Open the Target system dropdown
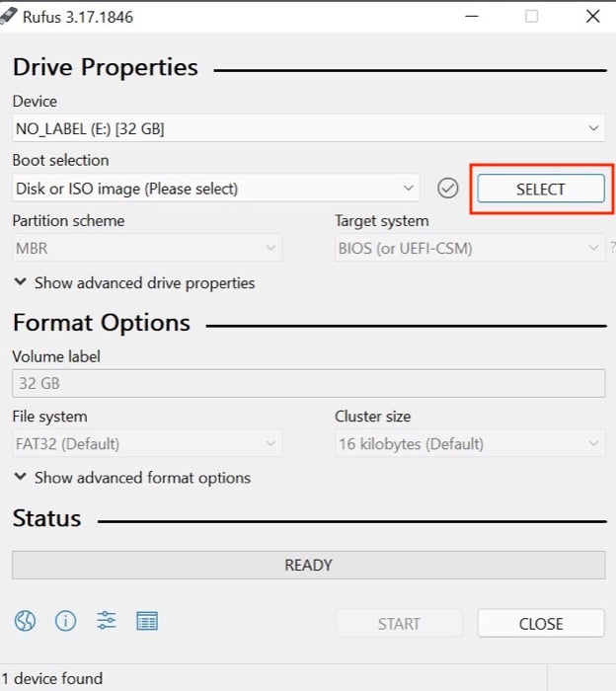The height and width of the screenshot is (691, 616). pos(469,249)
